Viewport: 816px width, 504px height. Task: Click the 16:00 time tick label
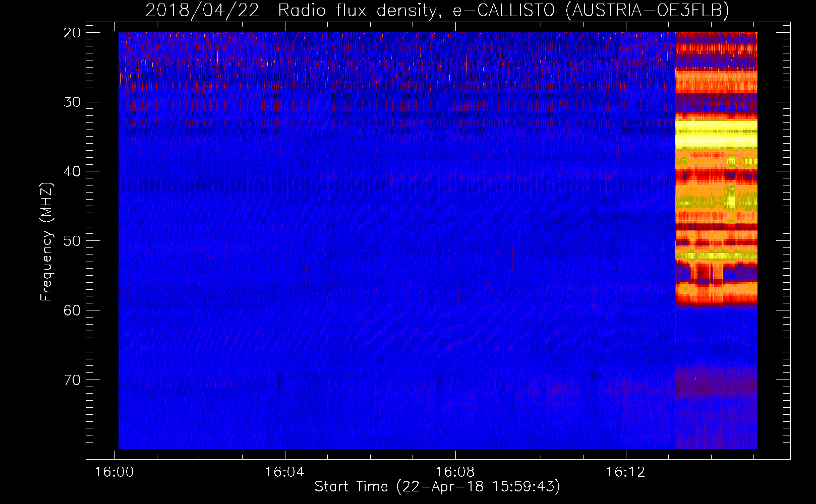pyautogui.click(x=114, y=472)
